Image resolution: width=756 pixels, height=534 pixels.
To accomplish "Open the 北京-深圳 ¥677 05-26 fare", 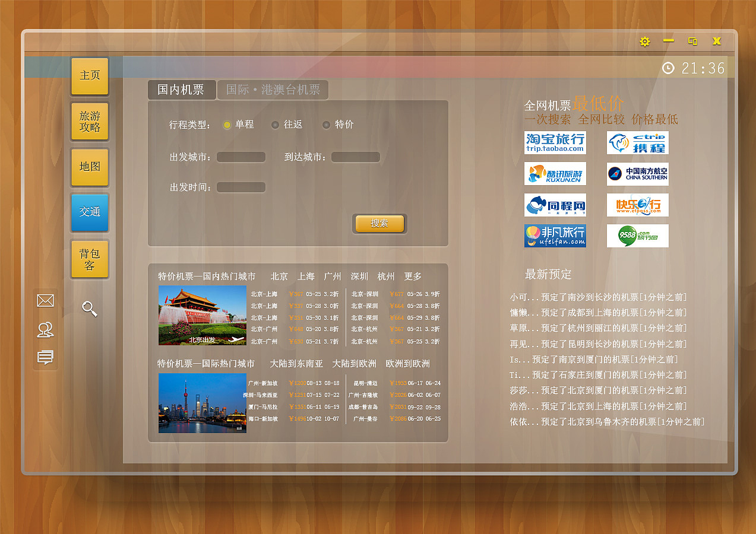I will click(396, 294).
